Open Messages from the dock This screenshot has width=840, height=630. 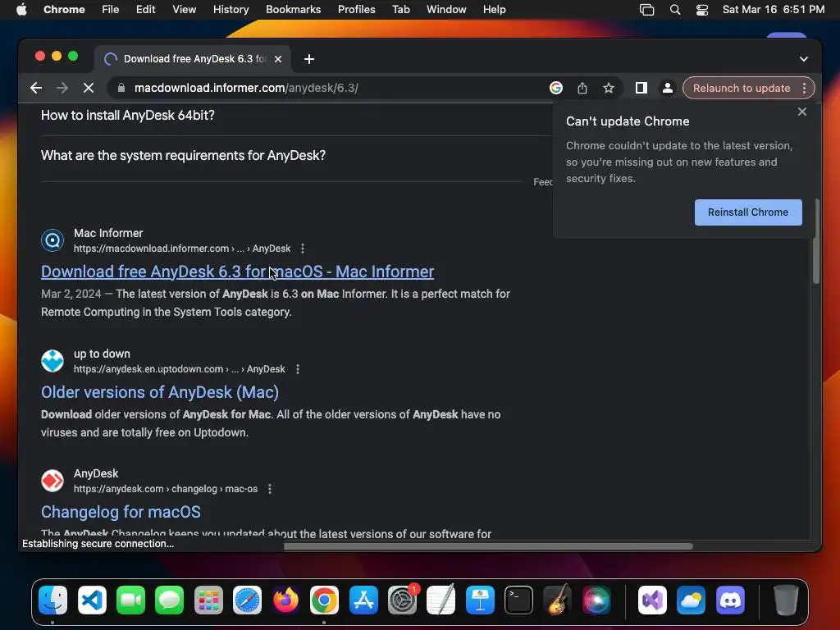coord(169,600)
